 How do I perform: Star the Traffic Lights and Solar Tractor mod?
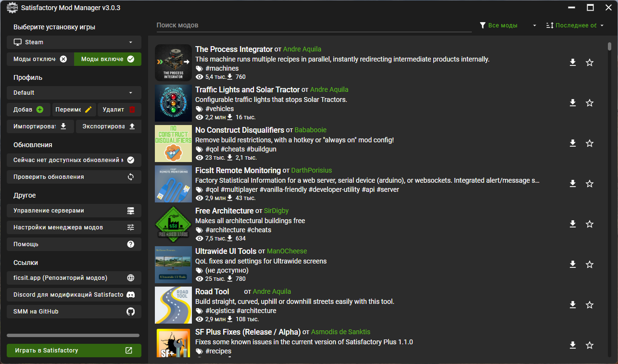click(x=590, y=103)
